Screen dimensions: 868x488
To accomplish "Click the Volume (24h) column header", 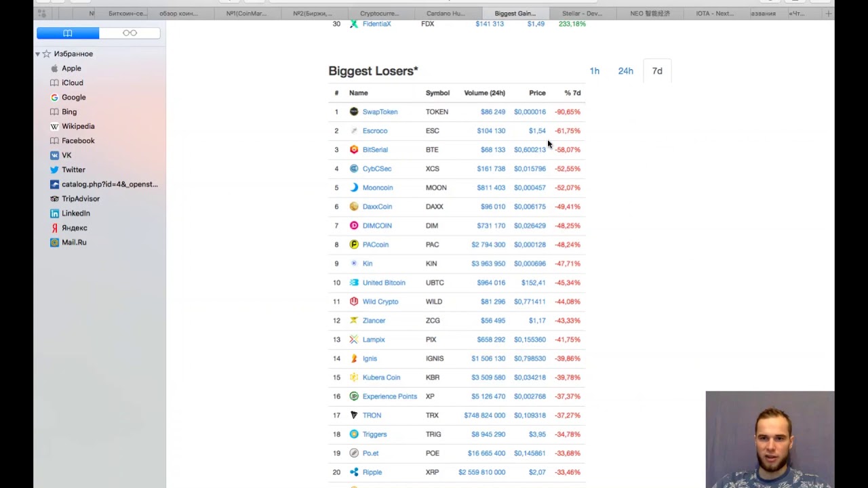I will pyautogui.click(x=484, y=93).
